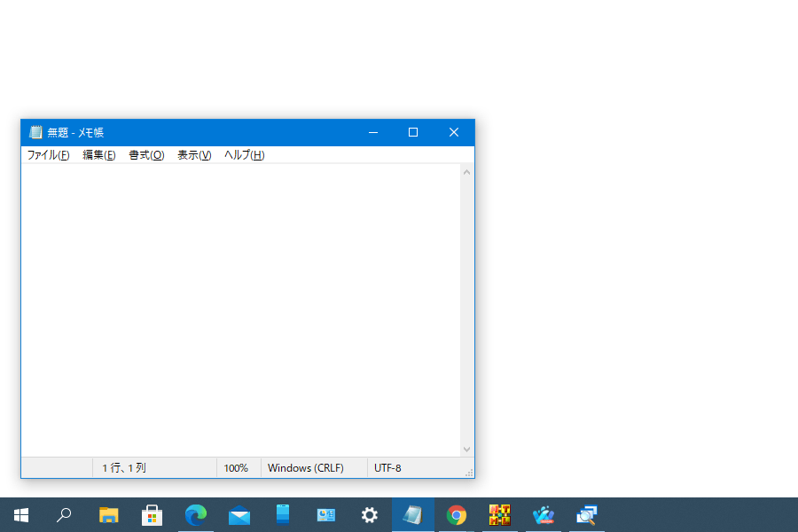798x532 pixels.
Task: Click the scrollbar down arrow in Notepad
Action: coord(466,449)
